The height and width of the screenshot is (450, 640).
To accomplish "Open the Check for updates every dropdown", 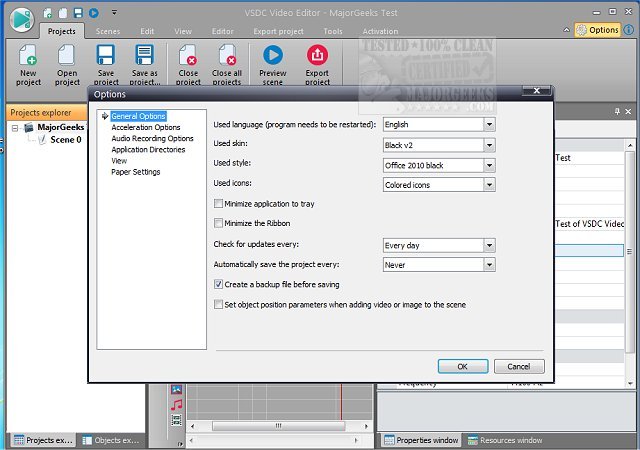I will (x=489, y=245).
